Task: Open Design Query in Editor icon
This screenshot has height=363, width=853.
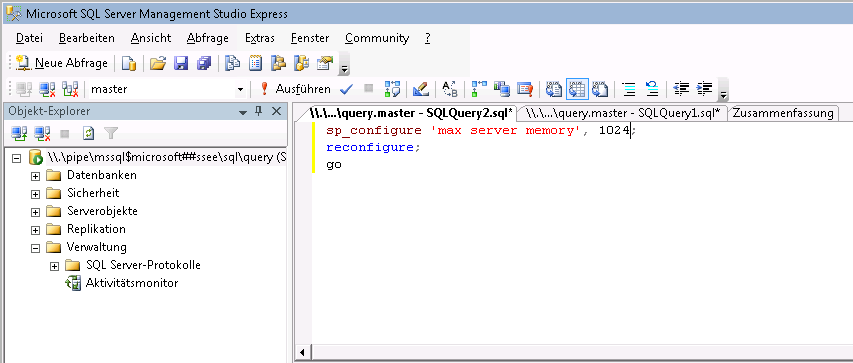Action: coord(421,89)
